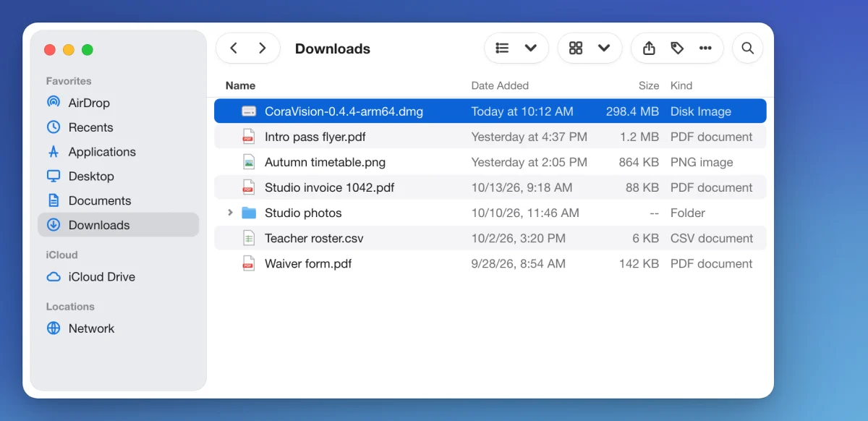The image size is (868, 421).
Task: Click the Intro pass flyer PDF icon
Action: (249, 137)
